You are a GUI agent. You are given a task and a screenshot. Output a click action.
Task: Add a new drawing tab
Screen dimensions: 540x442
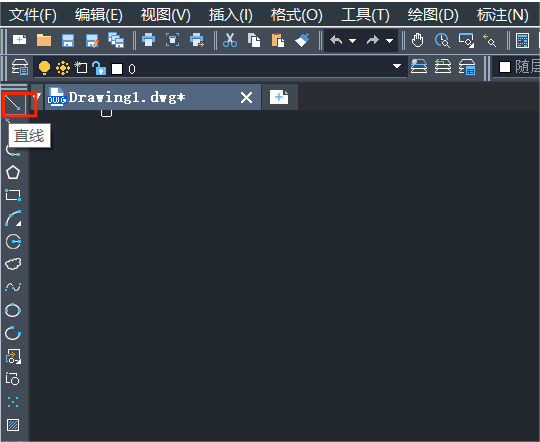coord(279,97)
